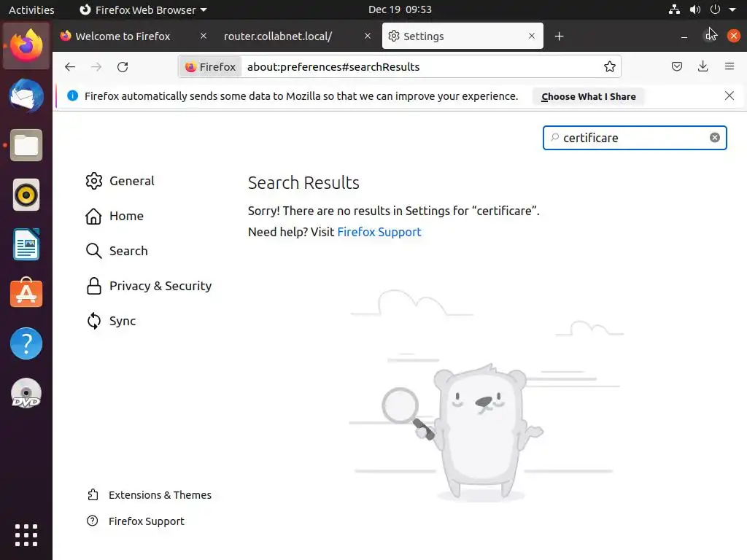Expand the system menu arrow
Viewport: 747px width, 560px height.
pyautogui.click(x=732, y=9)
